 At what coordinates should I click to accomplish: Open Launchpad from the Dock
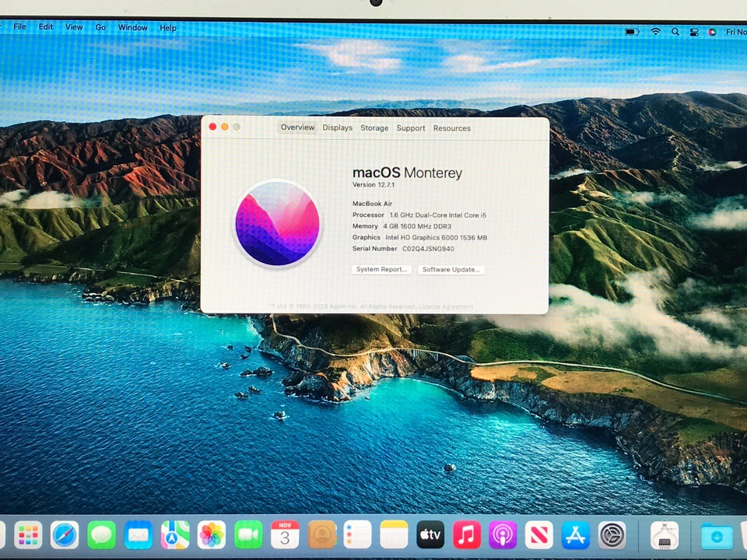coord(28,535)
